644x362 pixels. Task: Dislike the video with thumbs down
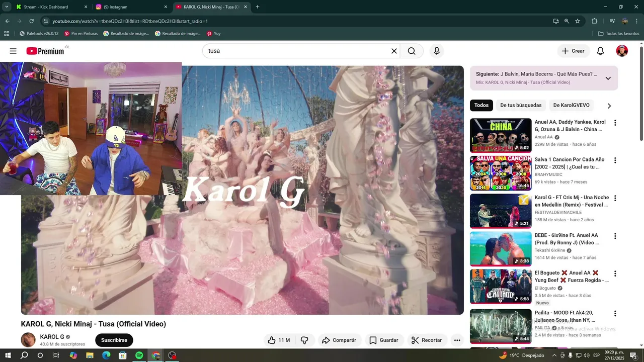(x=304, y=340)
